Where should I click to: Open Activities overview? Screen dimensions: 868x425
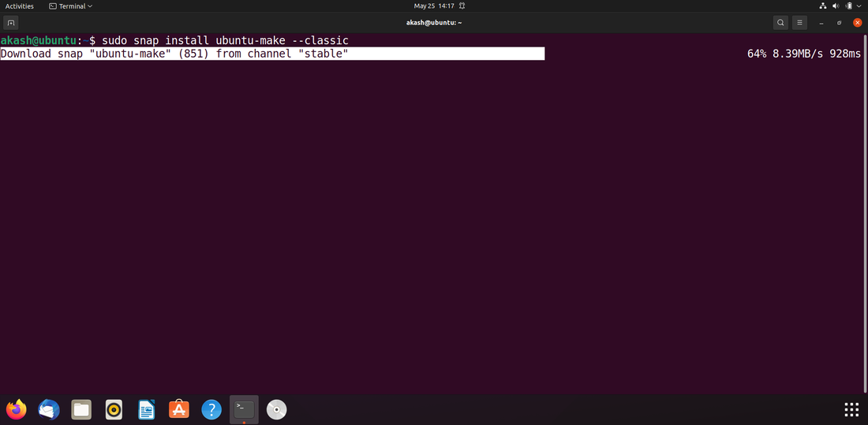(x=20, y=6)
